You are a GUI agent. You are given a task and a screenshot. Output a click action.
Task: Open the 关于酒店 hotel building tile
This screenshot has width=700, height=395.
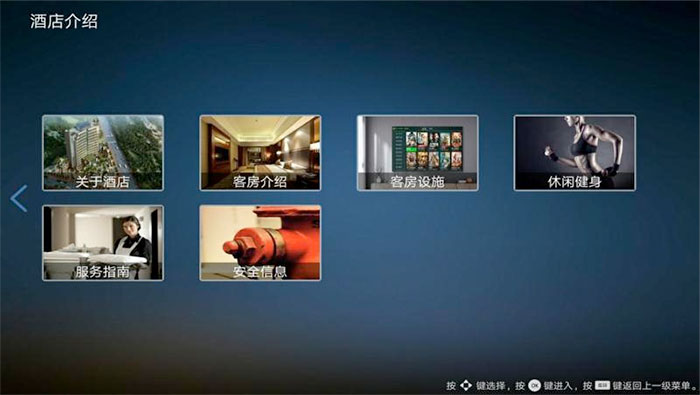pyautogui.click(x=103, y=153)
